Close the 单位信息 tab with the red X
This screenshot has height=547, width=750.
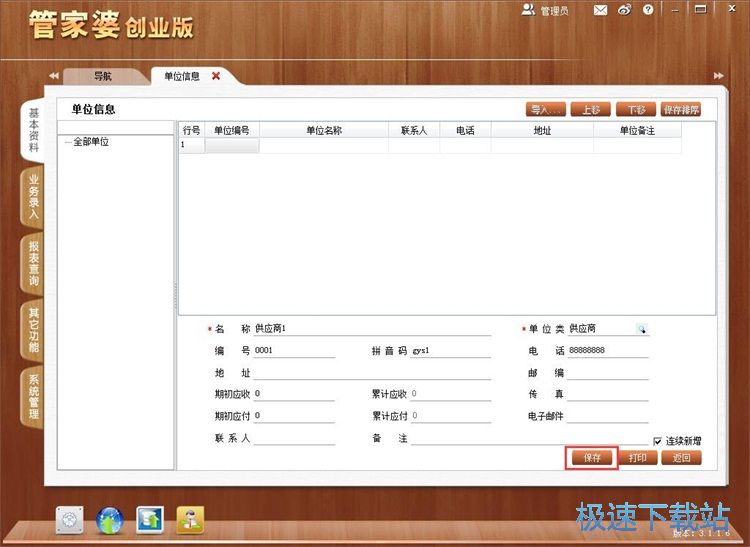pos(216,76)
